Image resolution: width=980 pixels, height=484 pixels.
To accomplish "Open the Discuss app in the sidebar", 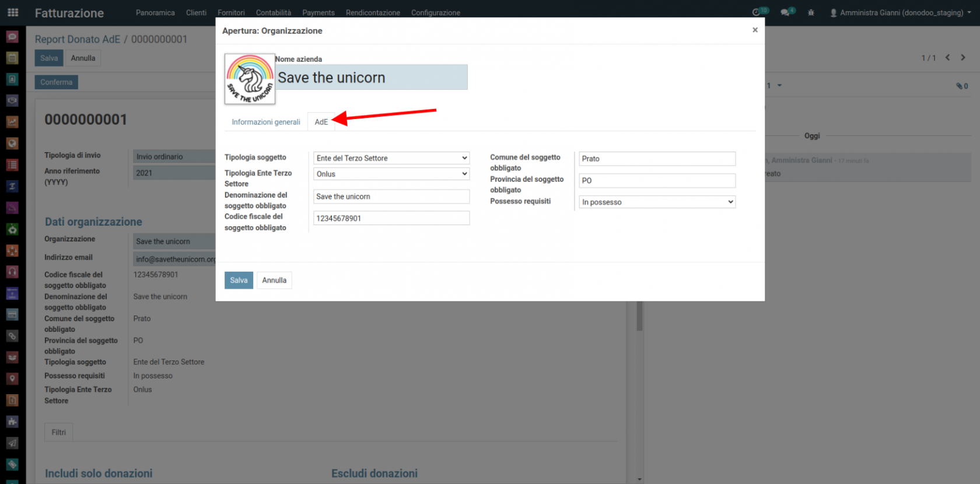I will pos(12,37).
